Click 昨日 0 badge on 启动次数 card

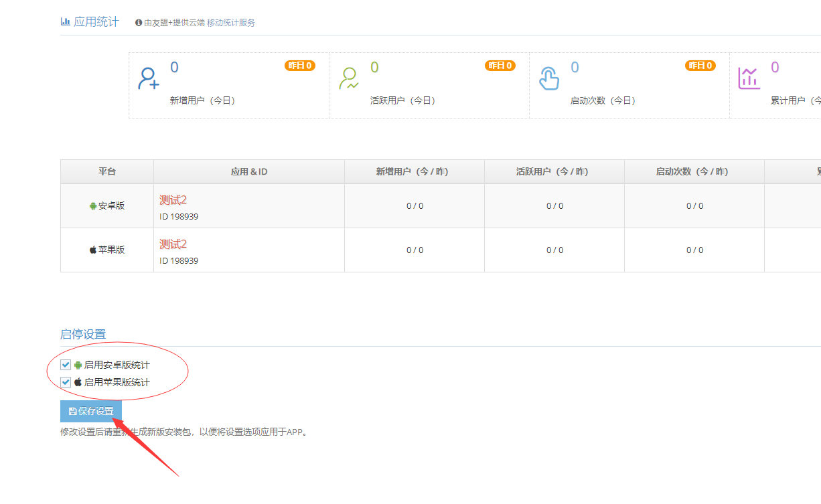[700, 66]
